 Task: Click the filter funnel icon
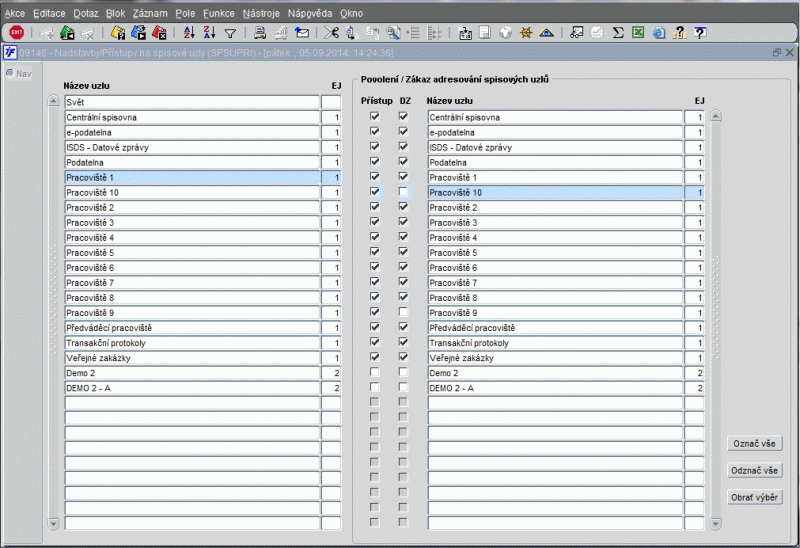coord(229,33)
